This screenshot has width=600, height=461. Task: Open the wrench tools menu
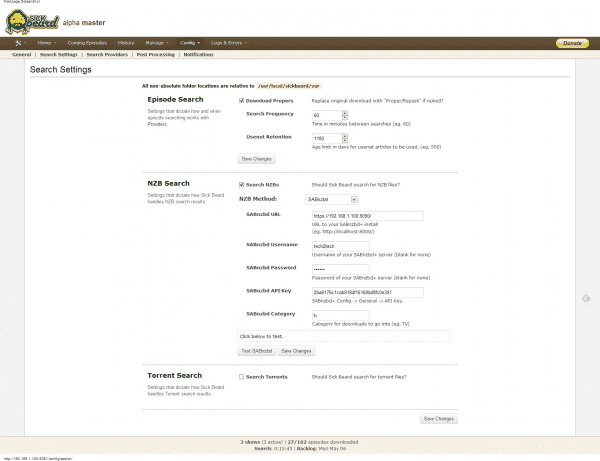[21, 43]
